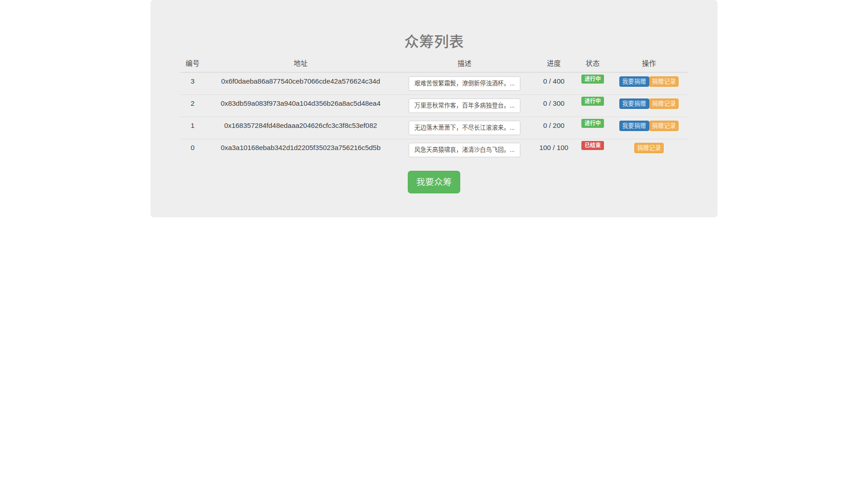Image resolution: width=868 pixels, height=488 pixels.
Task: Click the 100 / 100 progress value
Action: pos(553,148)
